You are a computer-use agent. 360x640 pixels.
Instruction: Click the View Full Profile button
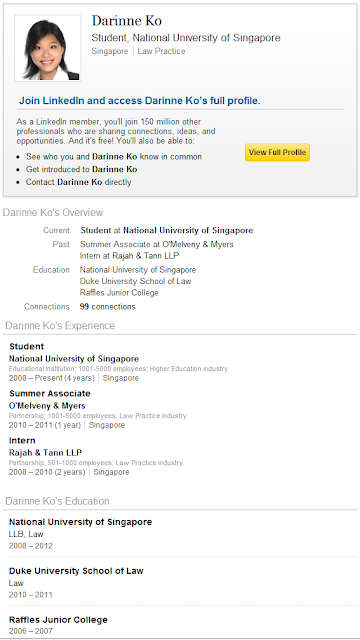(277, 152)
